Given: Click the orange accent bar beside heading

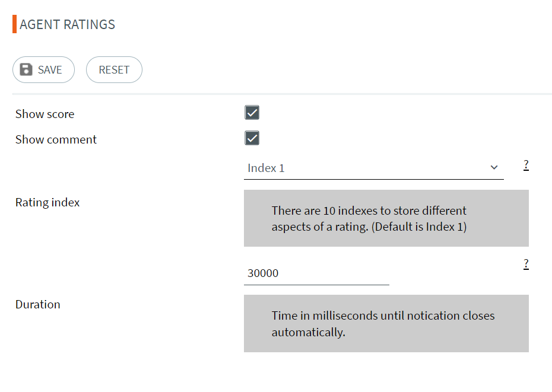Looking at the screenshot, I should (14, 24).
